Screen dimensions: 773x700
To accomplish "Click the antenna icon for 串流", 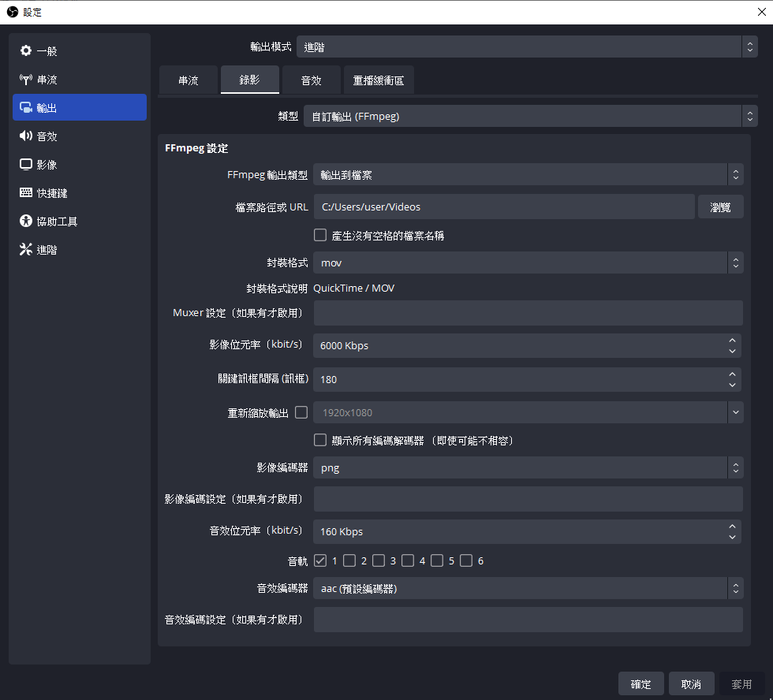I will point(25,80).
